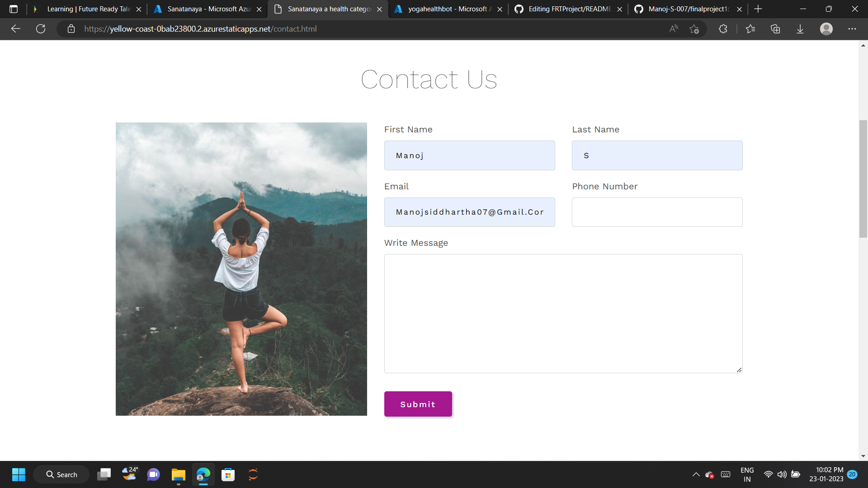The width and height of the screenshot is (868, 488).
Task: Switch to the Editing FRTProject/README tab
Action: click(x=565, y=9)
